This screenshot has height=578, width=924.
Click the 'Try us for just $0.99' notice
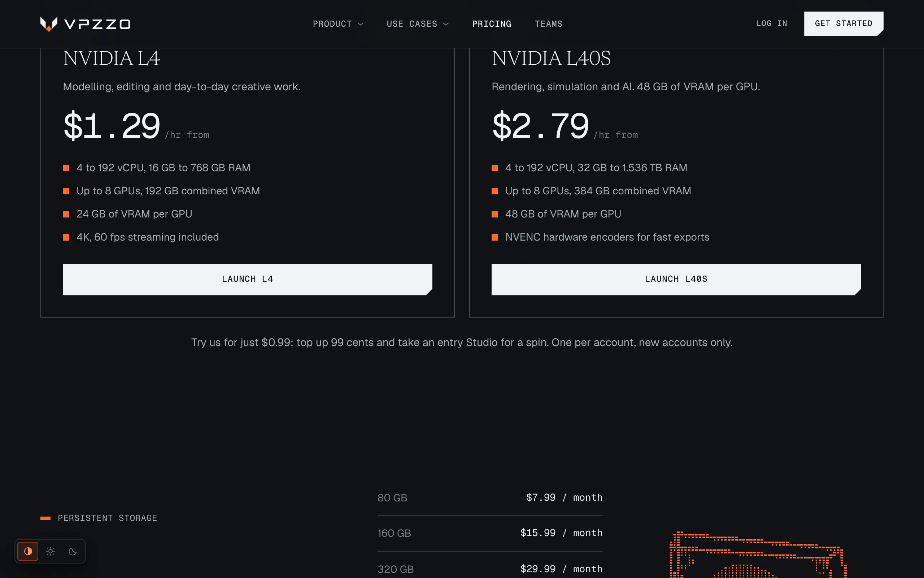coord(462,342)
